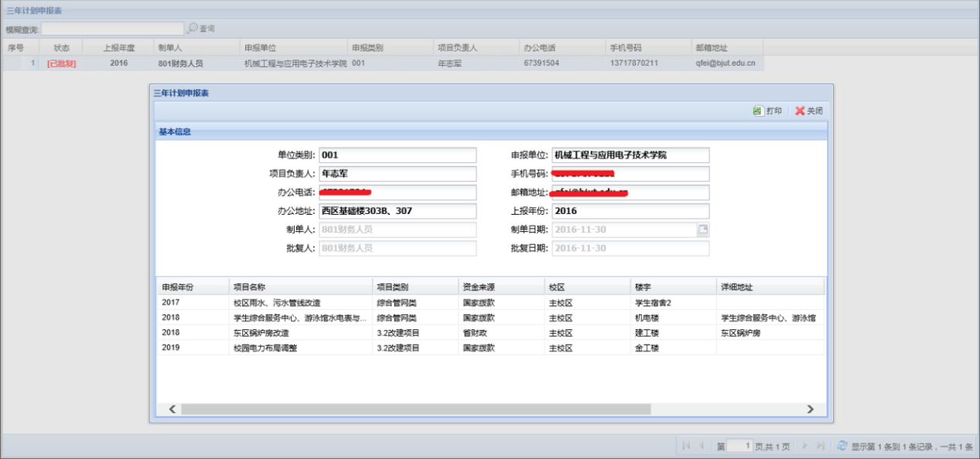Screen dimensions: 980x459
Task: Go to first page using the pagination icon
Action: coord(685,446)
